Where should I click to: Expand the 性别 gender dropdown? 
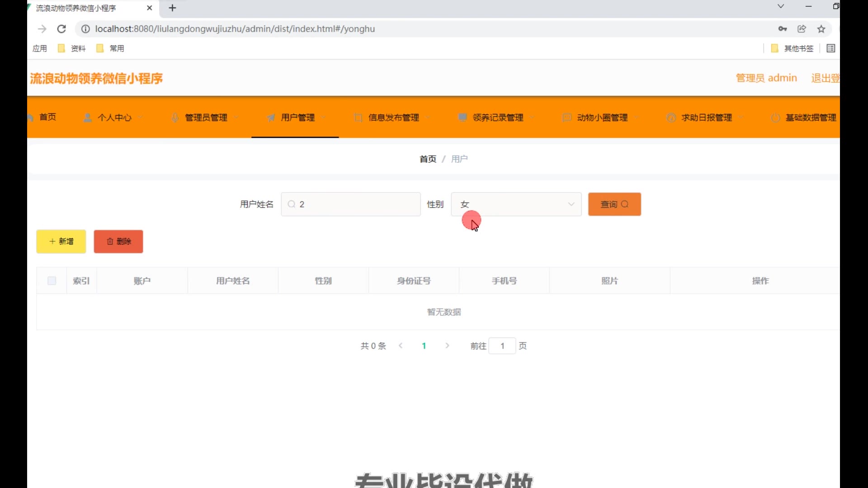pyautogui.click(x=516, y=204)
